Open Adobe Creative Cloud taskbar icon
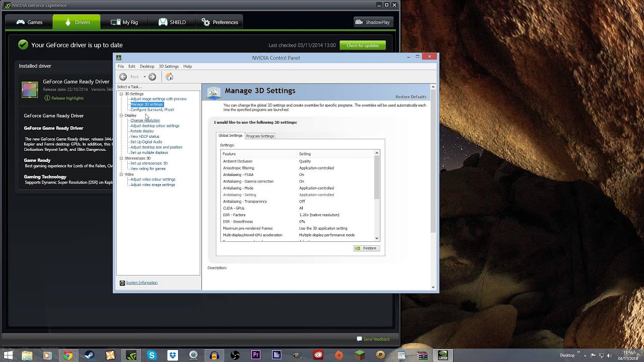644x362 pixels. coord(318,355)
